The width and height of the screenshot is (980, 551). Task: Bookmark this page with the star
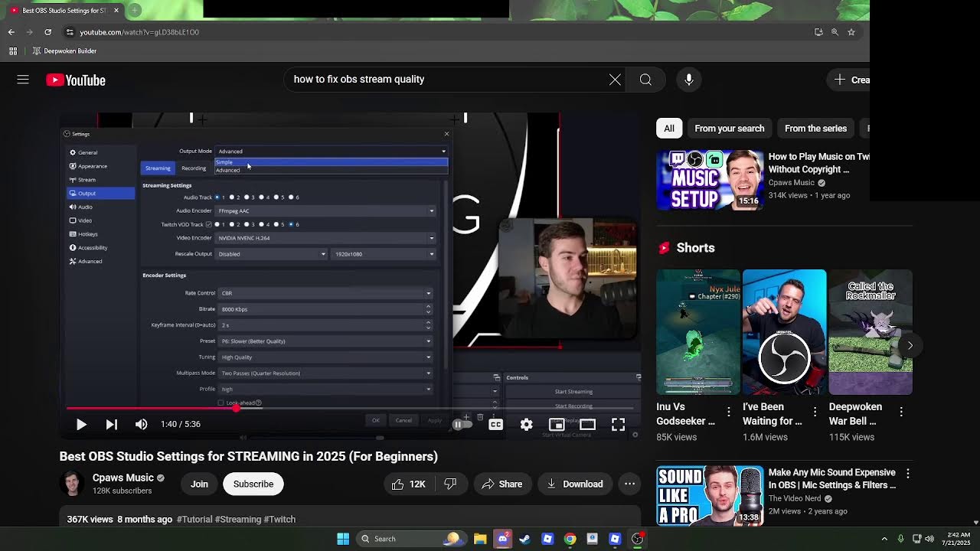(x=851, y=32)
